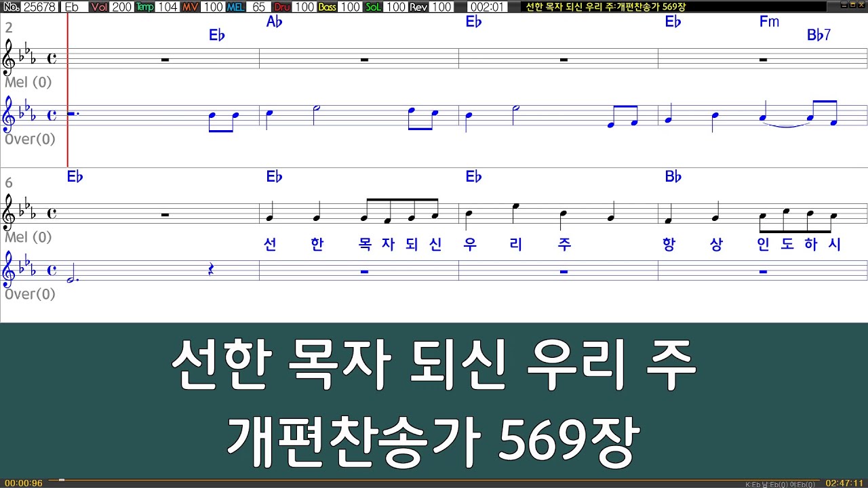This screenshot has width=868, height=488.
Task: Click the SoL value 100
Action: click(x=395, y=7)
